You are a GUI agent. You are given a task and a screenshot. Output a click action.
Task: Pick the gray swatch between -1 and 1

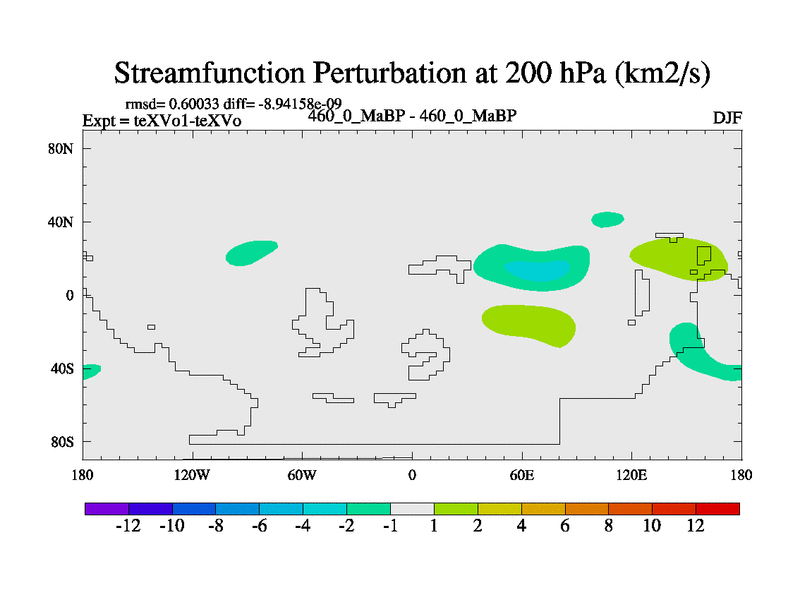pyautogui.click(x=412, y=509)
